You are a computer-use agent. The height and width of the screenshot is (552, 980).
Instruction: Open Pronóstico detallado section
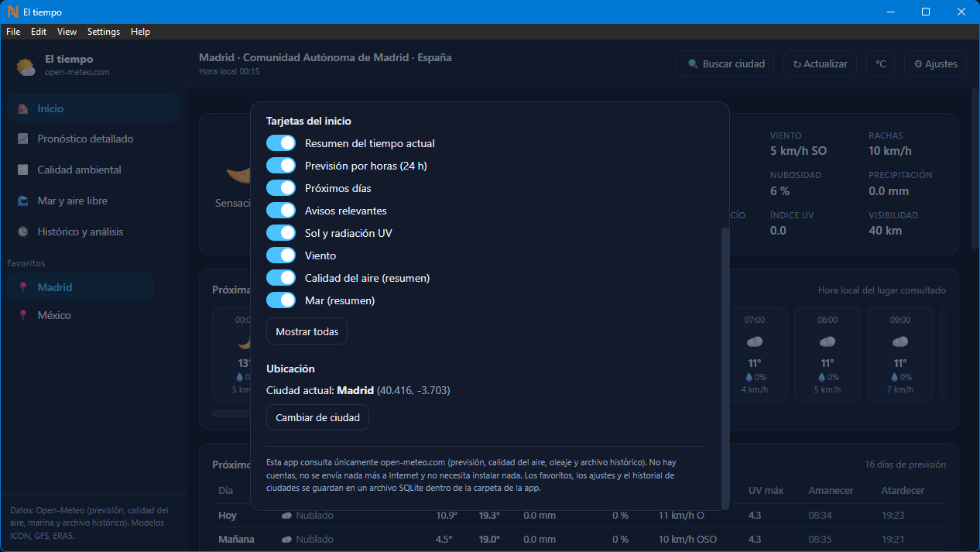94,139
